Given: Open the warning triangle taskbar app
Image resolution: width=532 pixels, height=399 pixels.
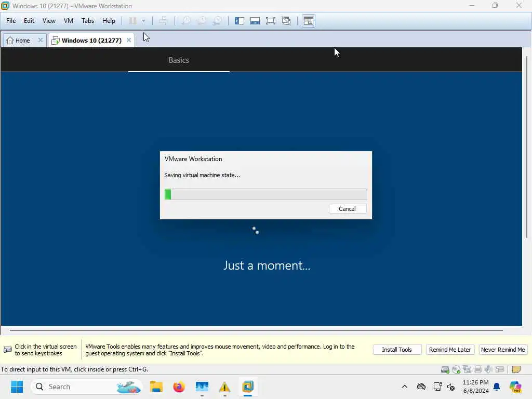Looking at the screenshot, I should coord(224,387).
